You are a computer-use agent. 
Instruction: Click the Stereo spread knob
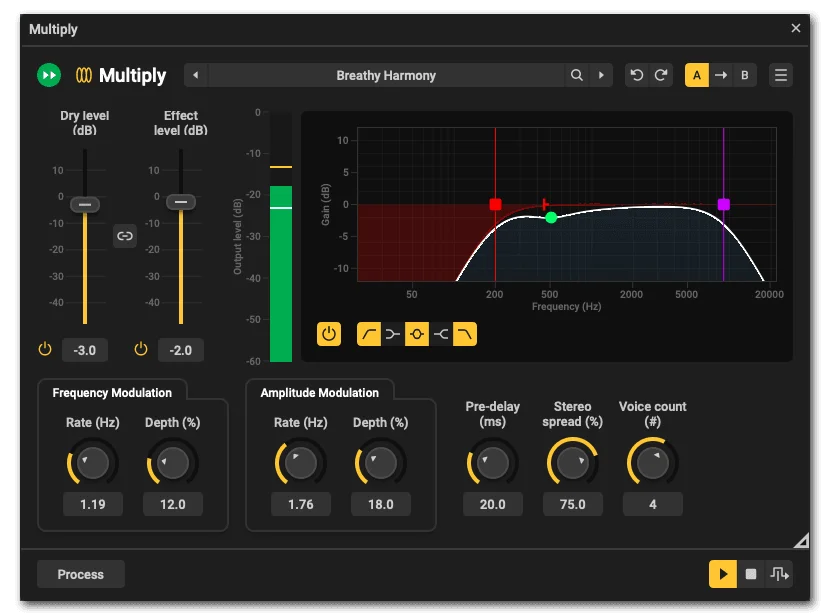click(573, 463)
